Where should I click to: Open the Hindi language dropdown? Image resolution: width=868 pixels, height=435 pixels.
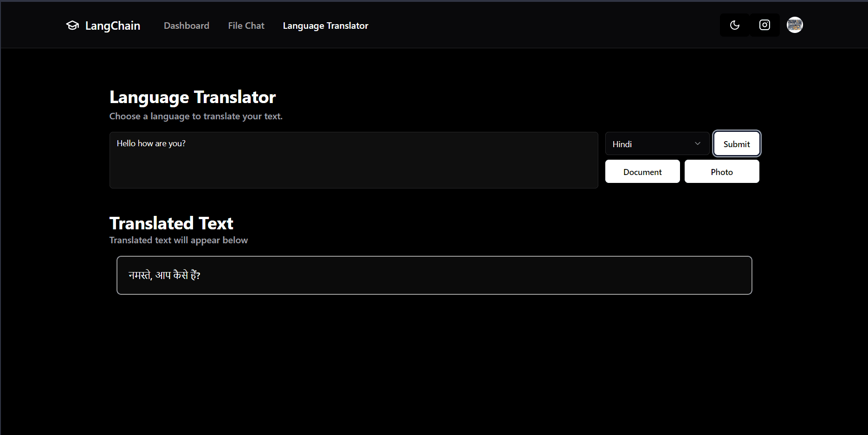650,144
